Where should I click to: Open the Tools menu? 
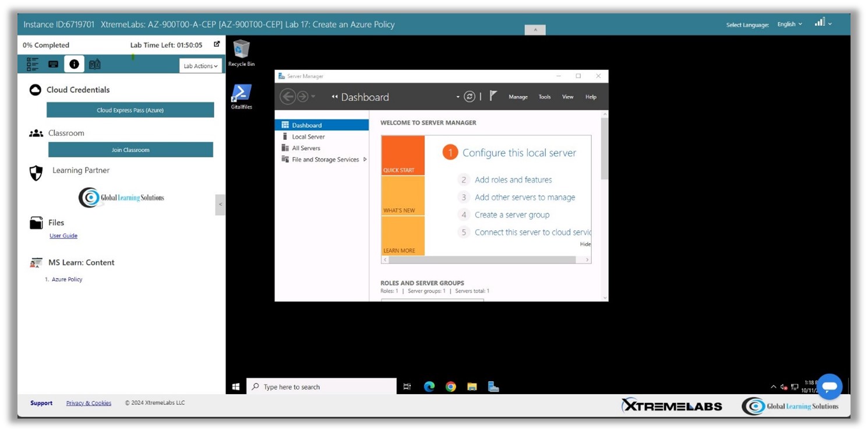pos(545,97)
